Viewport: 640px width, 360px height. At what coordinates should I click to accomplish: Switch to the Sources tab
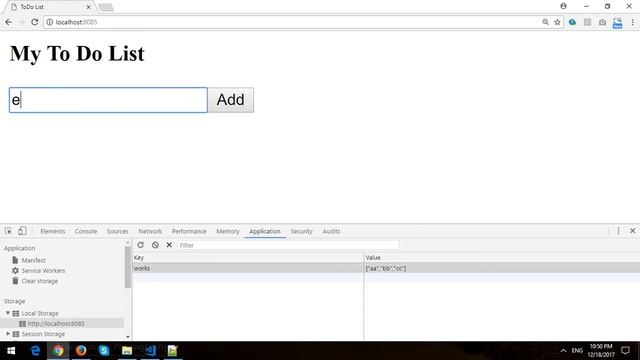(x=118, y=231)
